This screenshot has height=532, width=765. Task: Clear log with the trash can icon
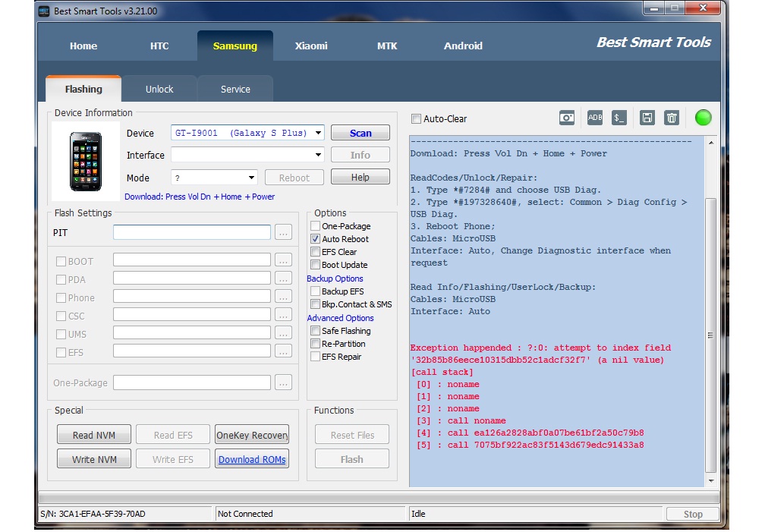point(672,118)
